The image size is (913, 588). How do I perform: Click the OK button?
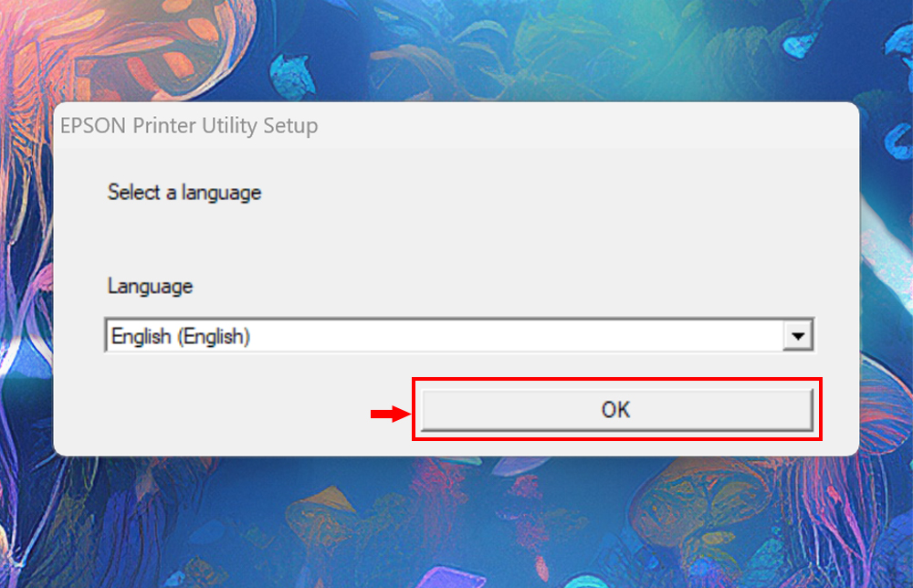point(616,410)
